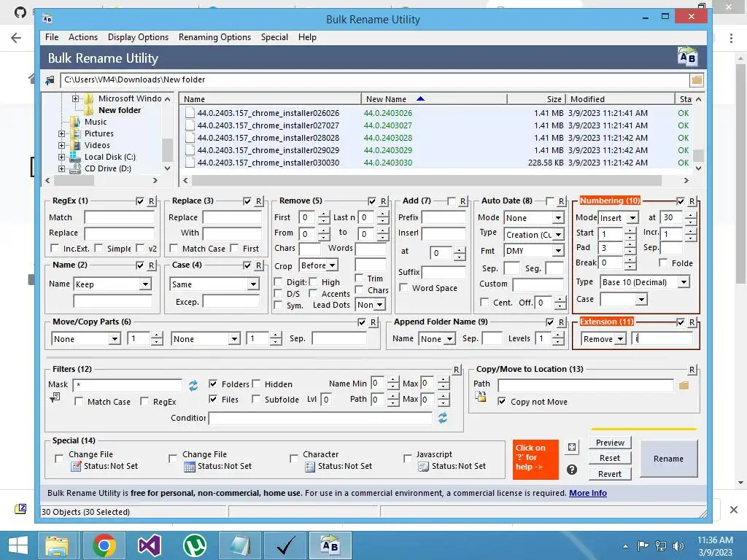This screenshot has height=560, width=747.
Task: Click the Reset button
Action: point(610,458)
